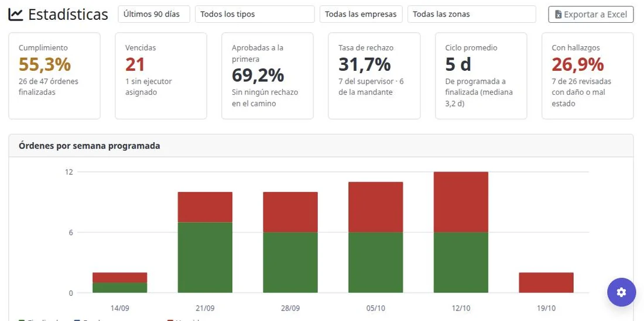This screenshot has width=644, height=321.
Task: Select the Estadísticas page heading
Action: 68,15
